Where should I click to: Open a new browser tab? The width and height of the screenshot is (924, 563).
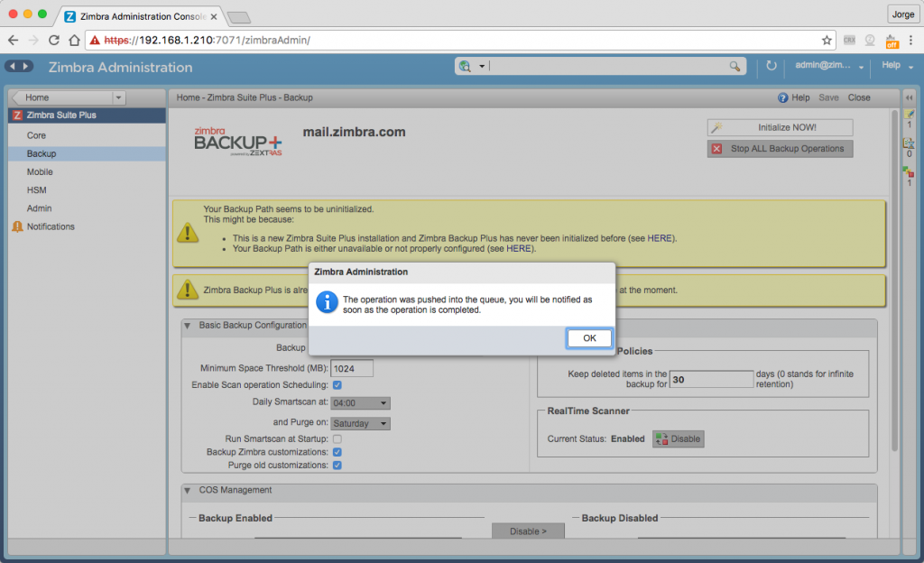pyautogui.click(x=238, y=18)
